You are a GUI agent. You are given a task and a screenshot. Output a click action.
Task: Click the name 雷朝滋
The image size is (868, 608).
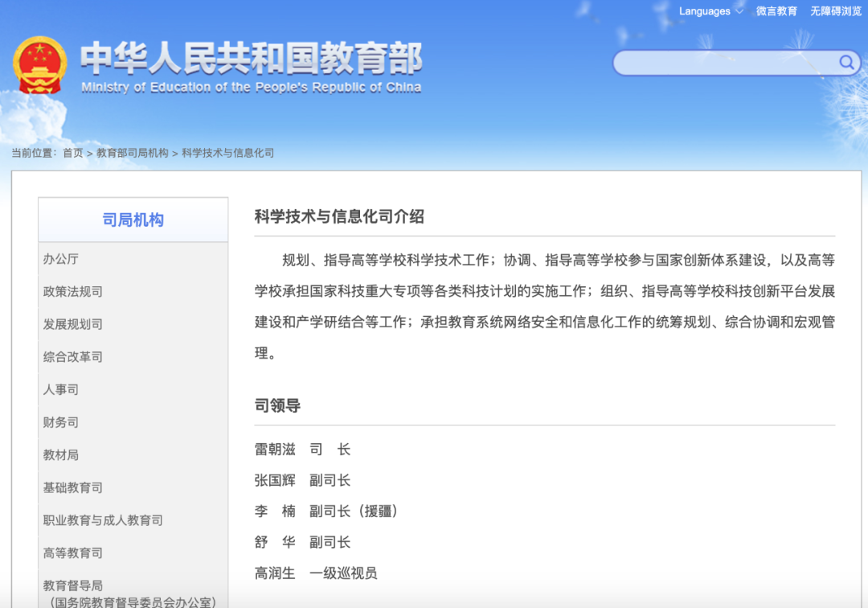275,449
